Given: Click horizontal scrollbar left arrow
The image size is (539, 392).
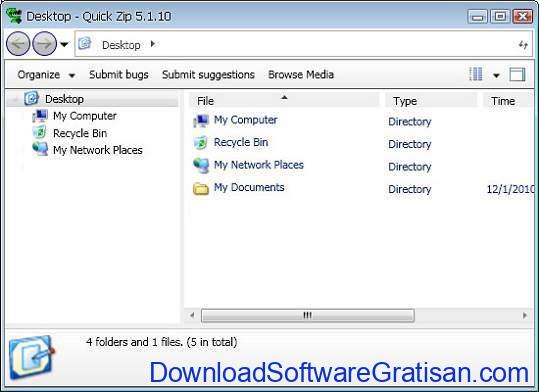Looking at the screenshot, I should pyautogui.click(x=192, y=315).
